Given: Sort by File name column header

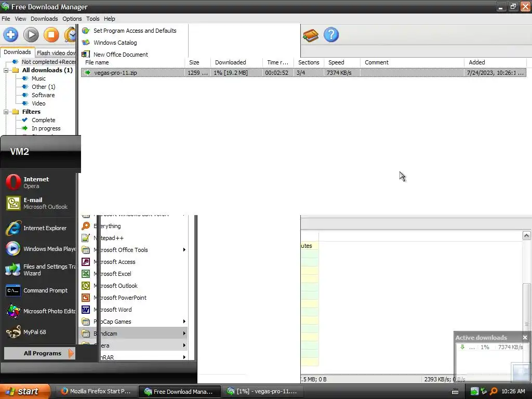Looking at the screenshot, I should [133, 62].
